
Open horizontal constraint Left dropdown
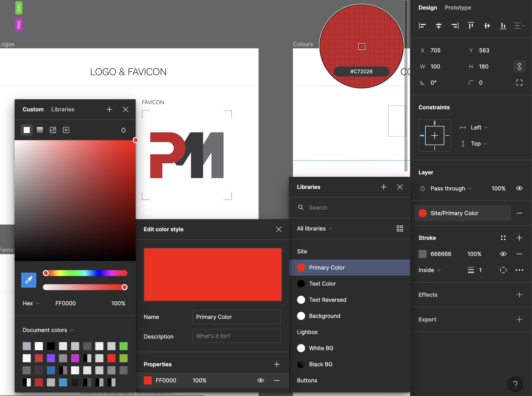tap(479, 127)
